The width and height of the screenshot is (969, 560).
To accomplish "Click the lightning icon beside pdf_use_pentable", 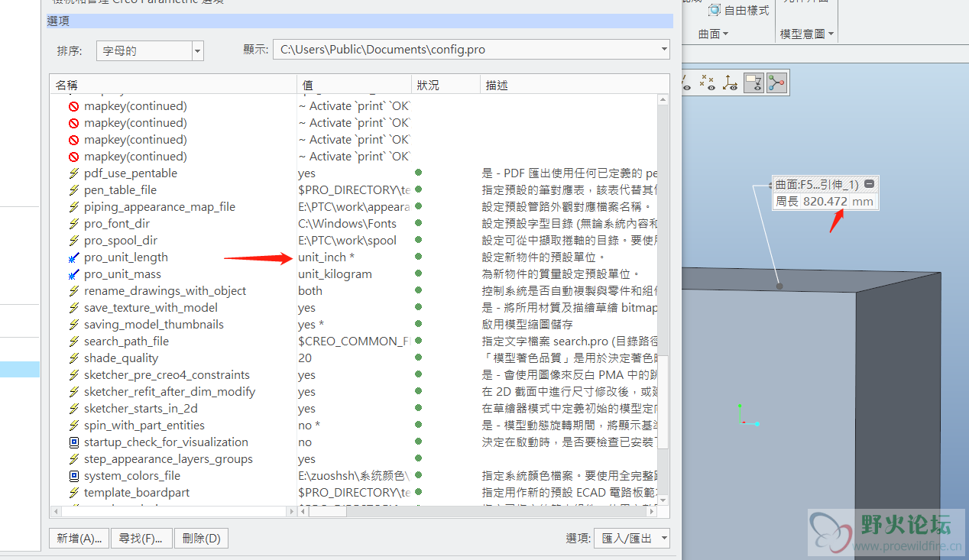I will 74,173.
